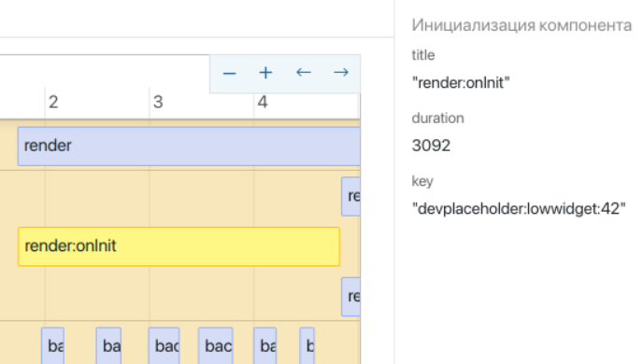This screenshot has height=364, width=643.
Task: Click the 'Инициализация компонента' heading
Action: (x=522, y=25)
